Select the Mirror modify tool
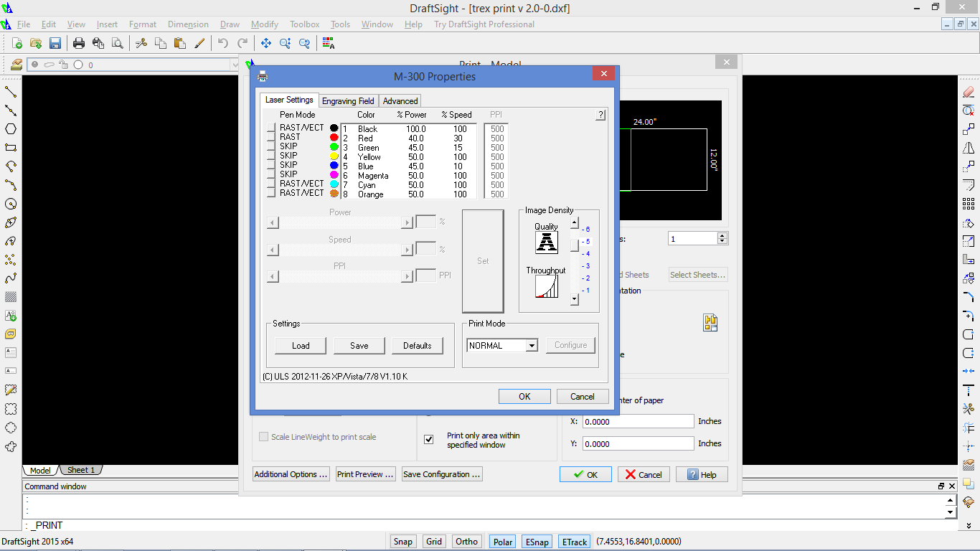The image size is (980, 551). pyautogui.click(x=969, y=148)
